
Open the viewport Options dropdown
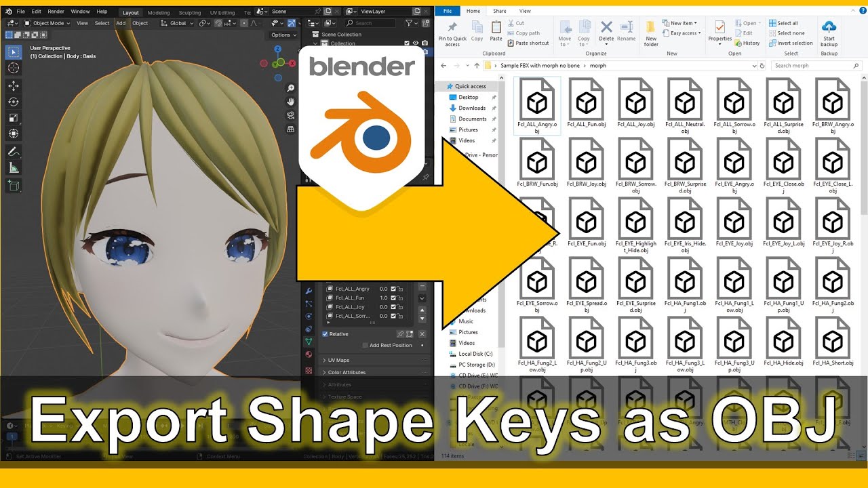[283, 35]
